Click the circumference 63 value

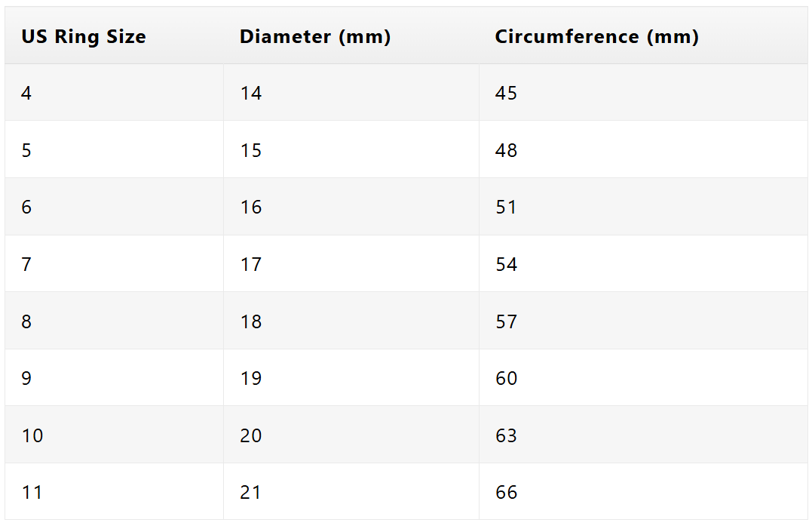pyautogui.click(x=506, y=435)
